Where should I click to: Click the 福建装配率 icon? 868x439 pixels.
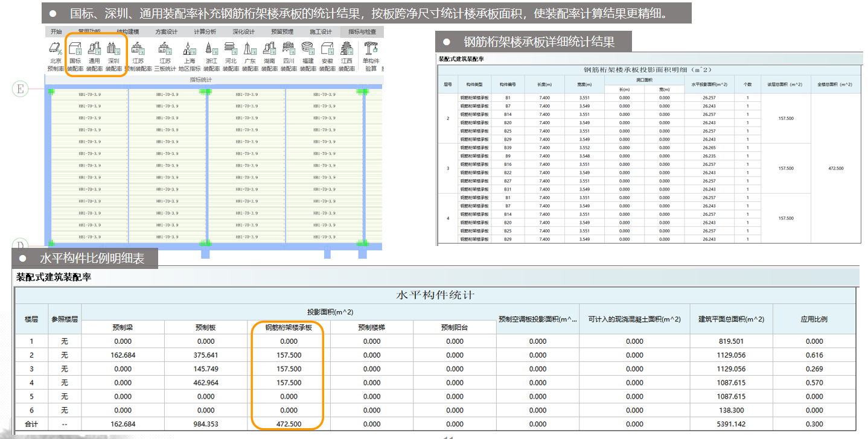tap(308, 49)
